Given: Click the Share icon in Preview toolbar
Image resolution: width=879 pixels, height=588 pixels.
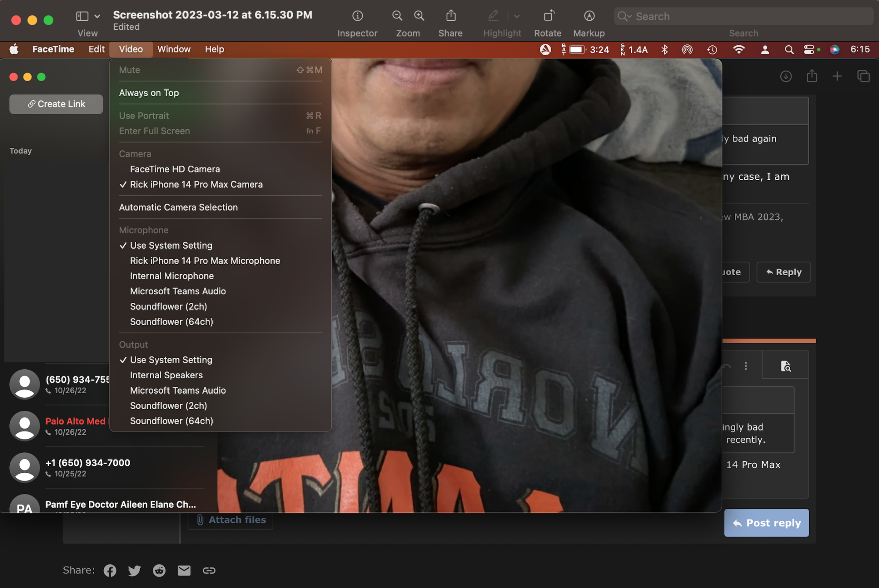Looking at the screenshot, I should click(450, 16).
